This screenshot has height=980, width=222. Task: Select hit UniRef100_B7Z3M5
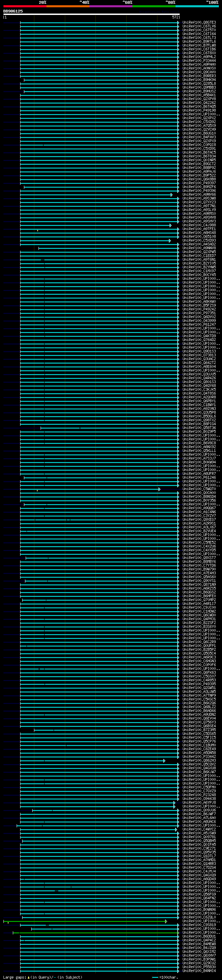pos(199,730)
